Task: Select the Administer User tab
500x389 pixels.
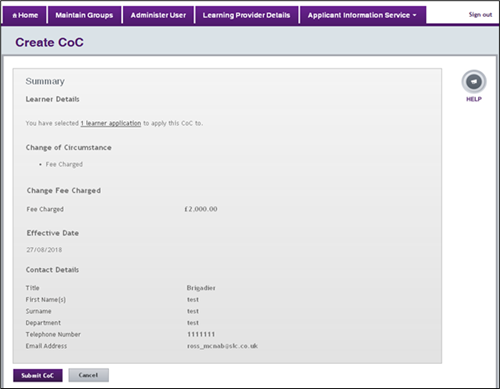Action: coord(158,15)
